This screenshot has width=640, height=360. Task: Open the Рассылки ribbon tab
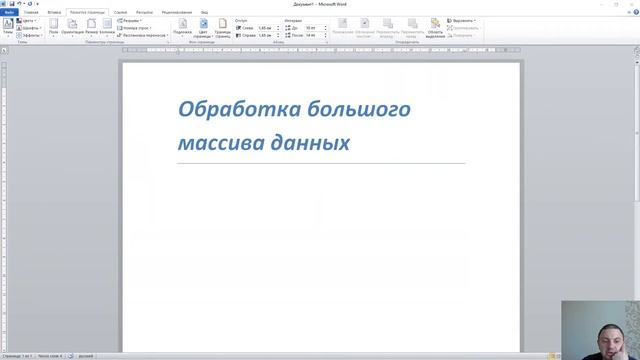(144, 12)
